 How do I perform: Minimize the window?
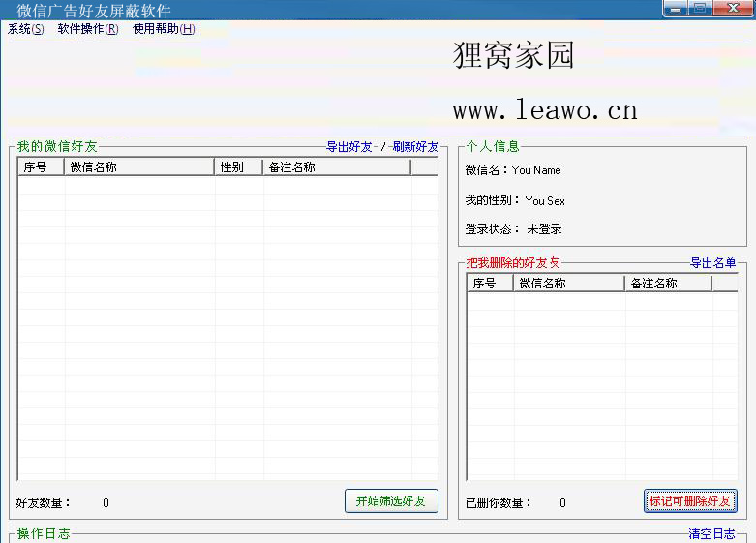click(x=677, y=8)
